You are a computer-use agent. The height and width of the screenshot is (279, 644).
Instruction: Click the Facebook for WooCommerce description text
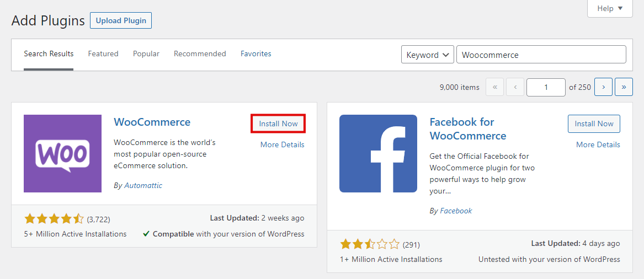(482, 174)
